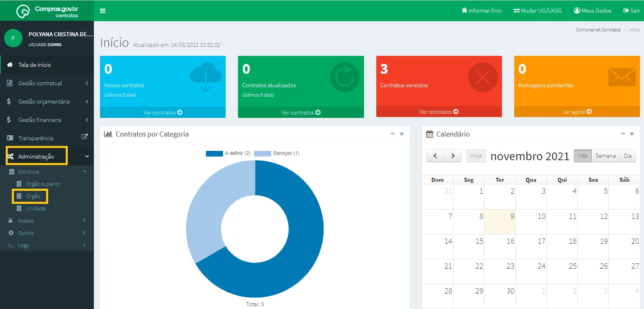
Task: Open Transparência sidebar item
Action: (x=47, y=138)
